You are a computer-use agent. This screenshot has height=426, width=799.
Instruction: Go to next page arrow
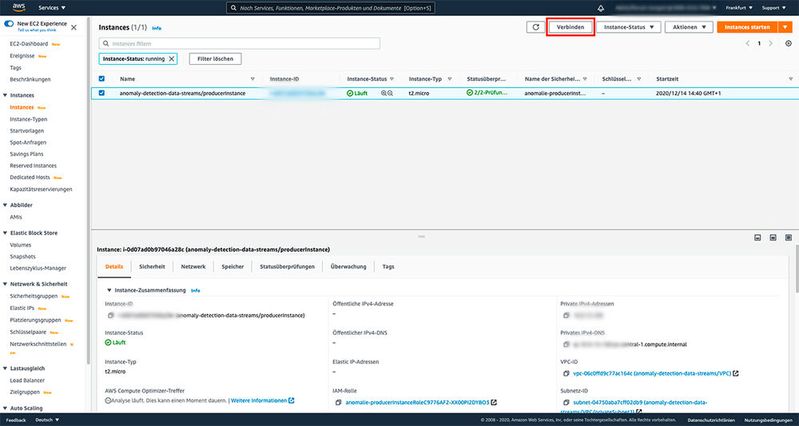tap(771, 44)
